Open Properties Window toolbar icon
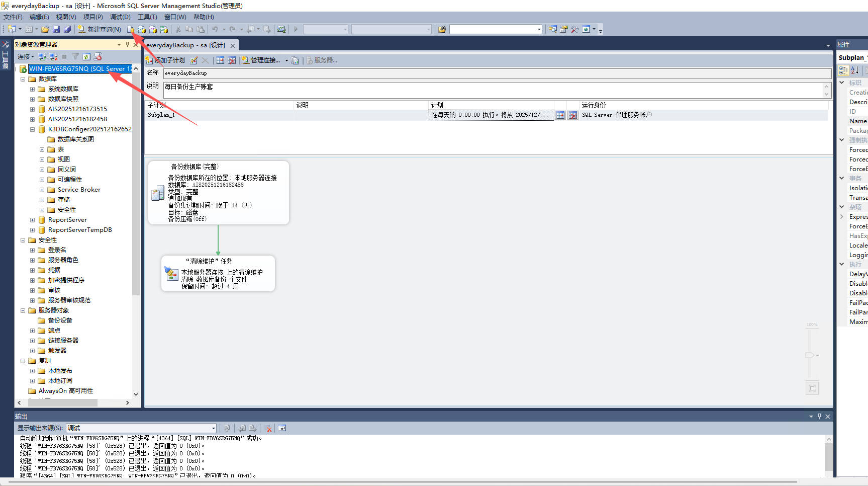This screenshot has width=868, height=486. pyautogui.click(x=564, y=29)
